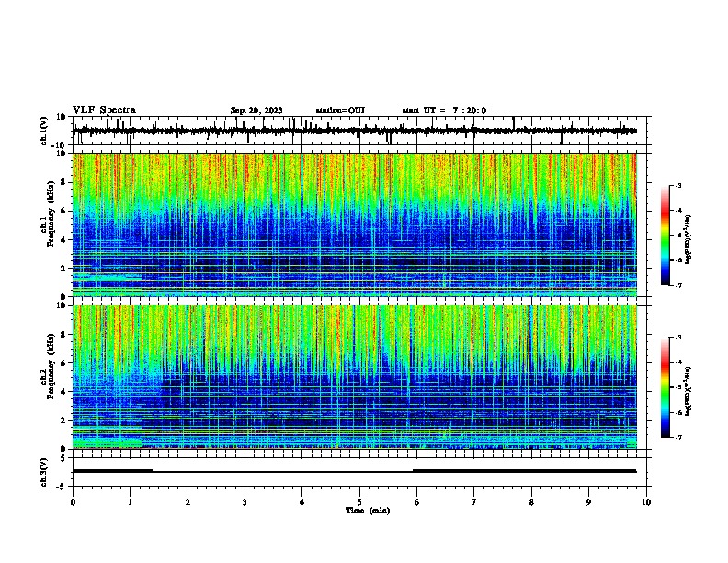Click the "2" kHz tick on ch.2 spectrogram axis
This screenshot has height=563, width=728.
coord(63,420)
